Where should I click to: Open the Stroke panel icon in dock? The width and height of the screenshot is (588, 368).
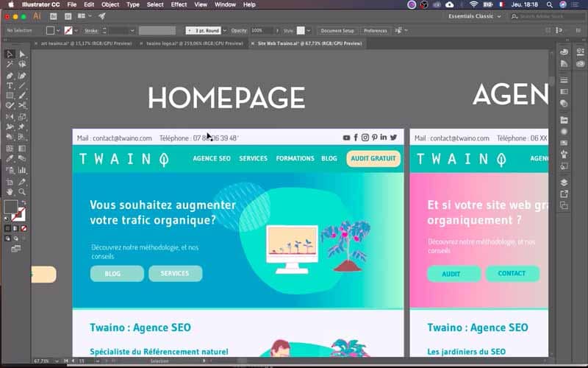564,80
